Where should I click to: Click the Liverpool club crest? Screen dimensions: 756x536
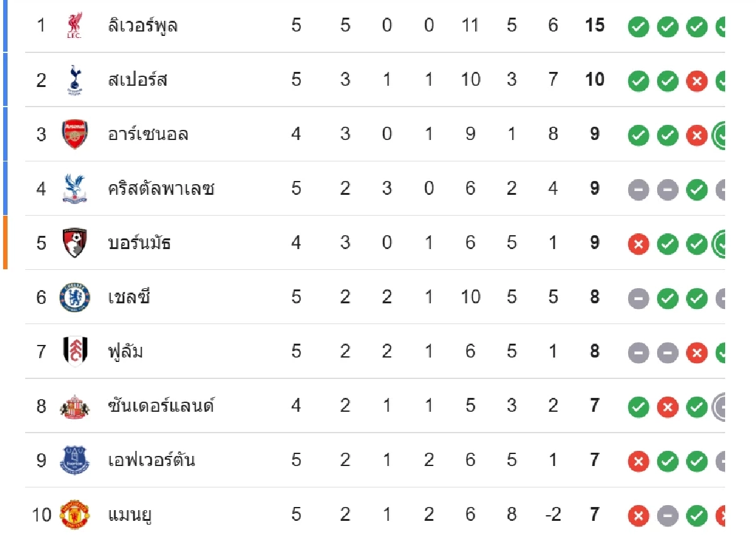[x=74, y=26]
